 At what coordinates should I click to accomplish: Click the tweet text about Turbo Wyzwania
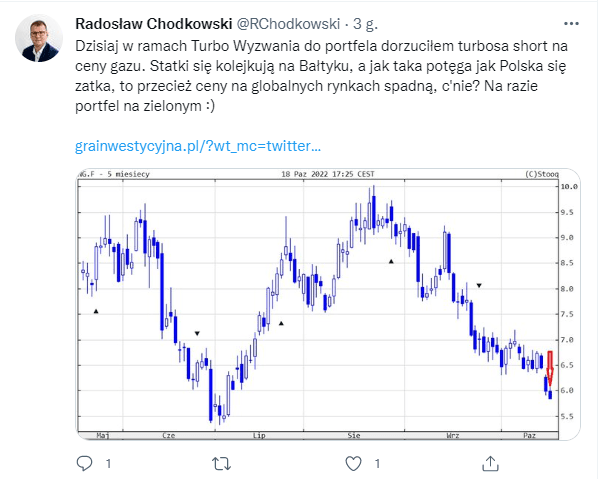[321, 76]
